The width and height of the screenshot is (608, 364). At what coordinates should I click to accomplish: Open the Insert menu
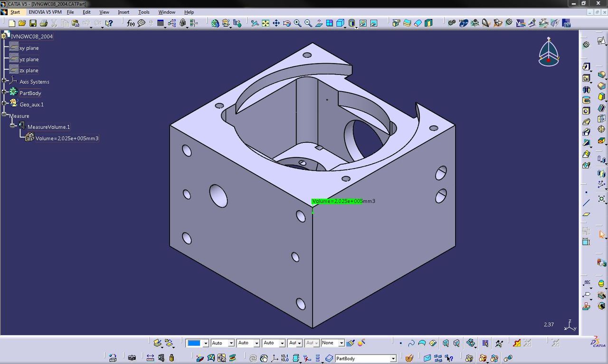(123, 12)
